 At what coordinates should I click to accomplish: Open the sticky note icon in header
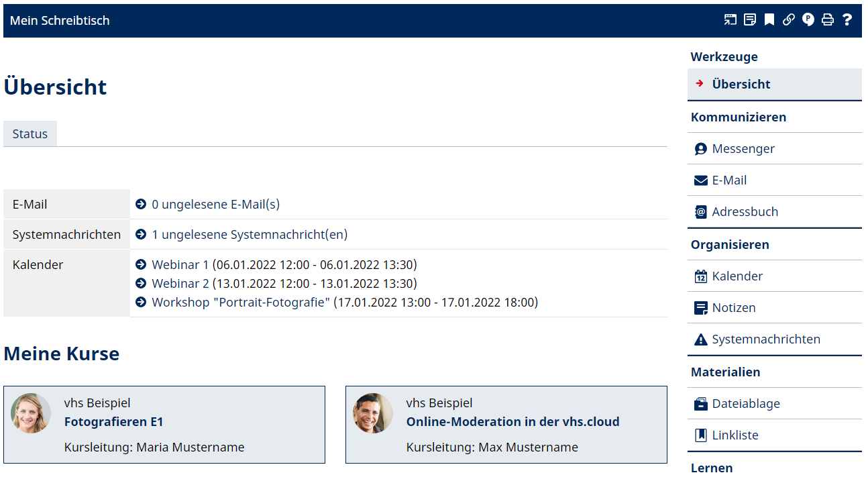[x=750, y=20]
